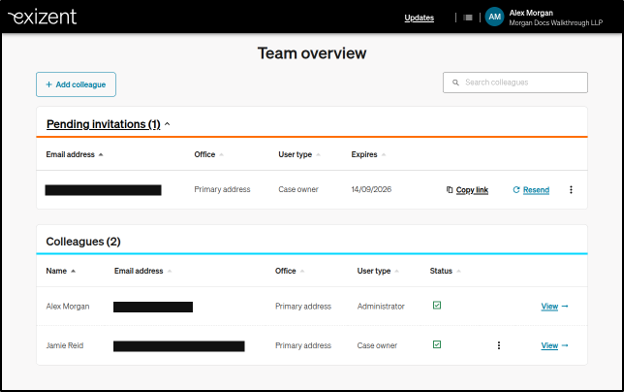The image size is (624, 392).
Task: Click Administrator user type for Alex Morgan
Action: click(380, 306)
